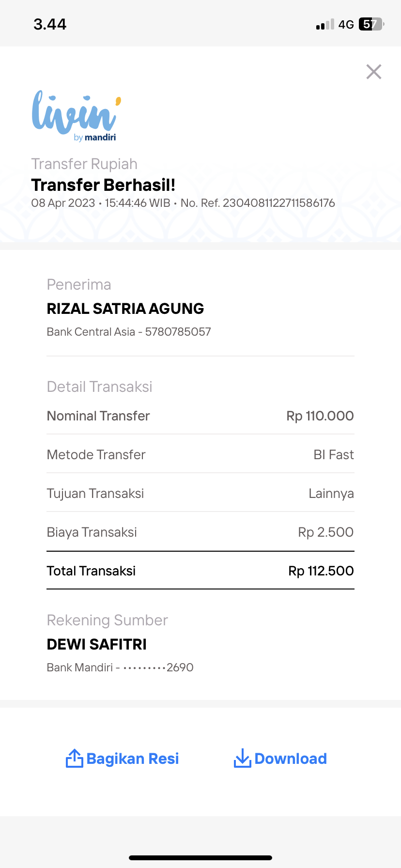Close the transfer receipt with X icon

374,72
